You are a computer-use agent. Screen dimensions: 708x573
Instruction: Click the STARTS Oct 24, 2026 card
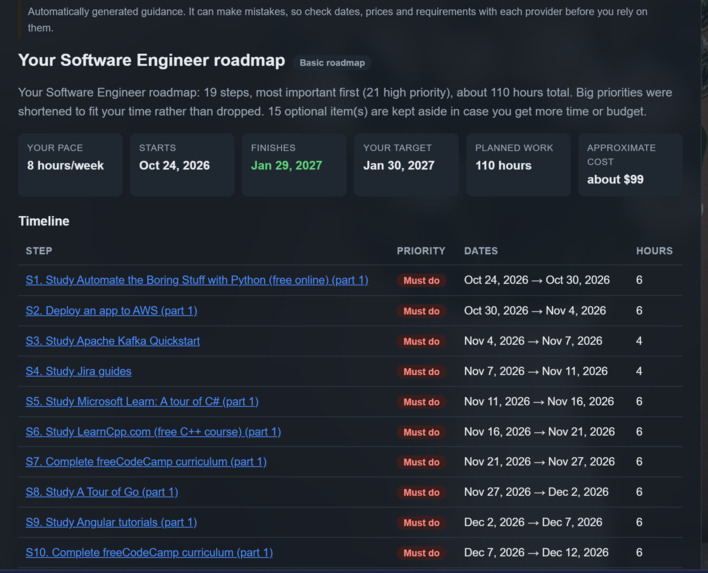click(182, 165)
